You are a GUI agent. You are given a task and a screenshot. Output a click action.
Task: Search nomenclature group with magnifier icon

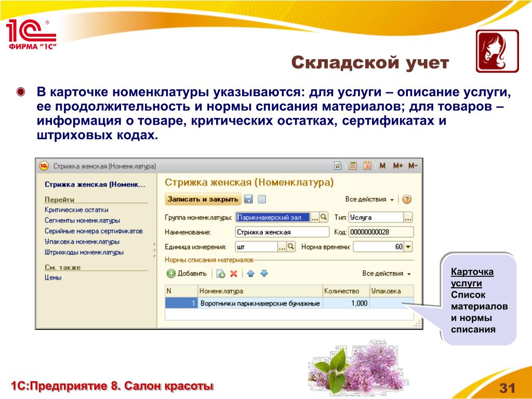(324, 217)
